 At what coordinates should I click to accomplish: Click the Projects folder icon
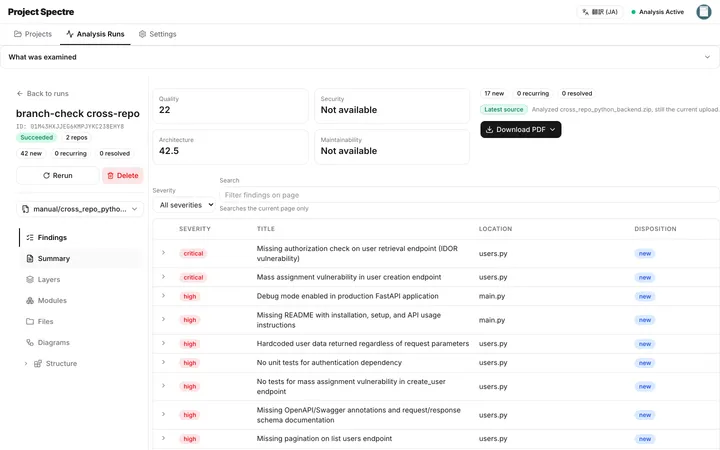coord(17,34)
